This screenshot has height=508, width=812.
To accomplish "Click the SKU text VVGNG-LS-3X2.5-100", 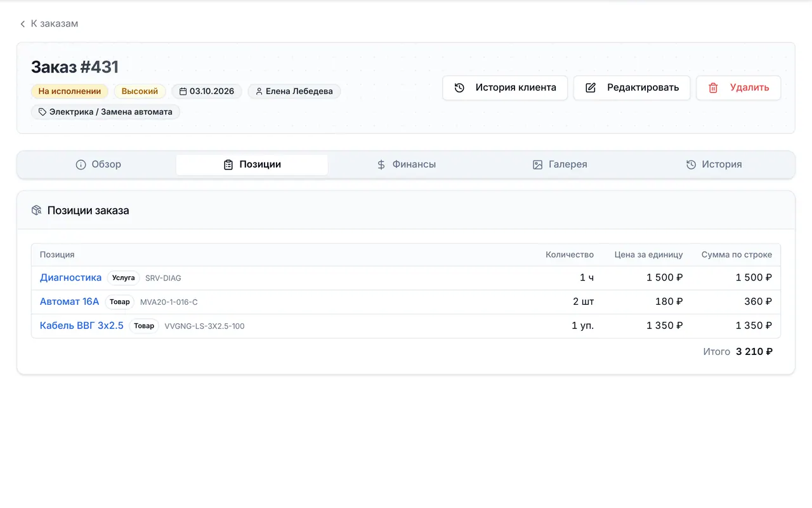I will click(x=204, y=326).
